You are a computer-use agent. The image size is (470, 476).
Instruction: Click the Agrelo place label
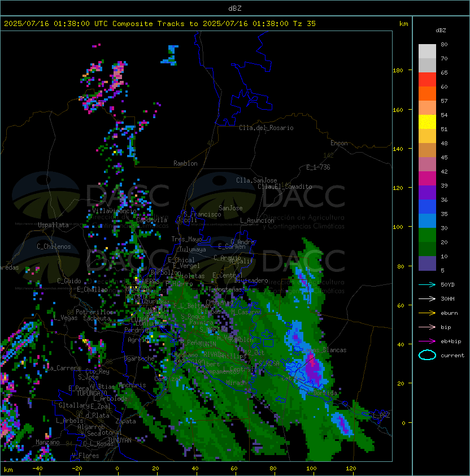pyautogui.click(x=138, y=340)
